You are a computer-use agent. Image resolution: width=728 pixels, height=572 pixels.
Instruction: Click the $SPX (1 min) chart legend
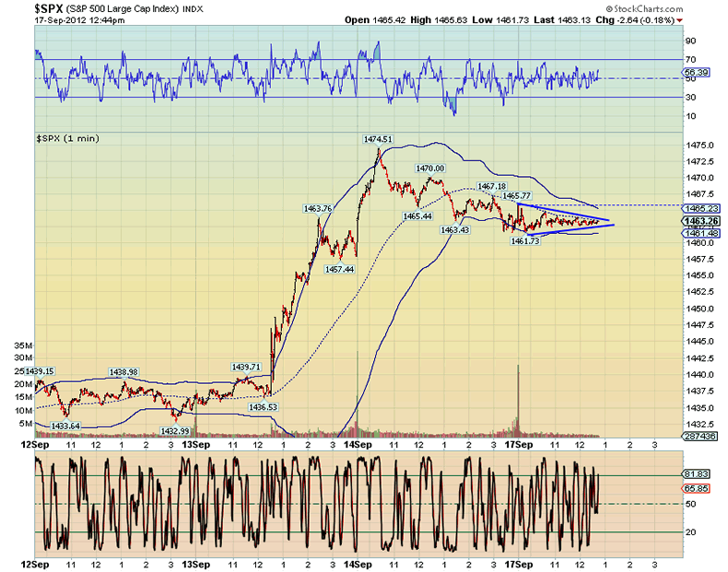[x=67, y=137]
